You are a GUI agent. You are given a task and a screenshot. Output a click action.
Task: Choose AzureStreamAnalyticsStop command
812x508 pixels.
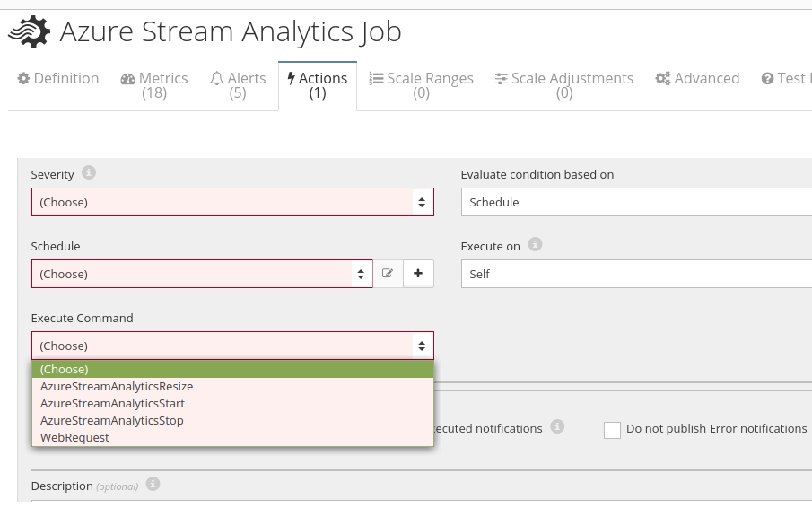click(x=232, y=420)
